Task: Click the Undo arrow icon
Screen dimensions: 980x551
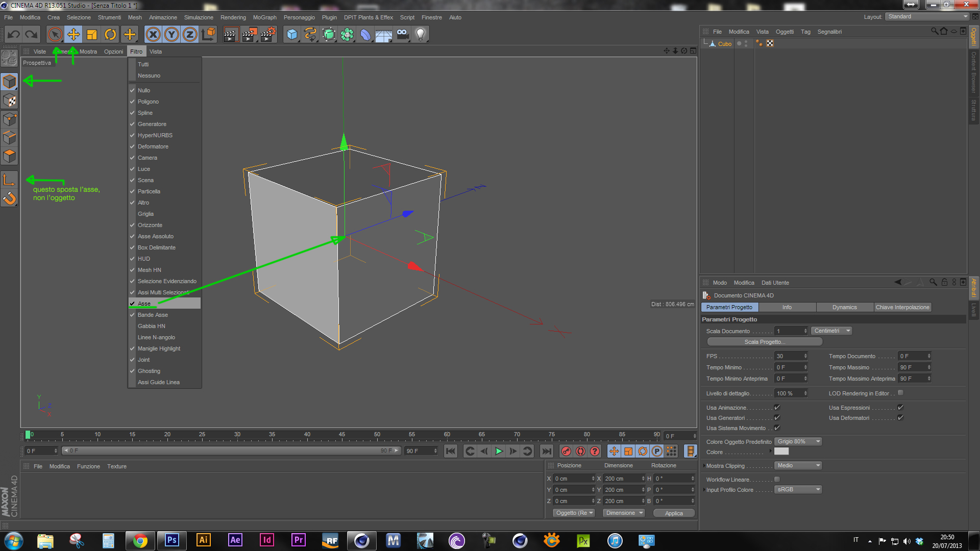Action: [14, 35]
